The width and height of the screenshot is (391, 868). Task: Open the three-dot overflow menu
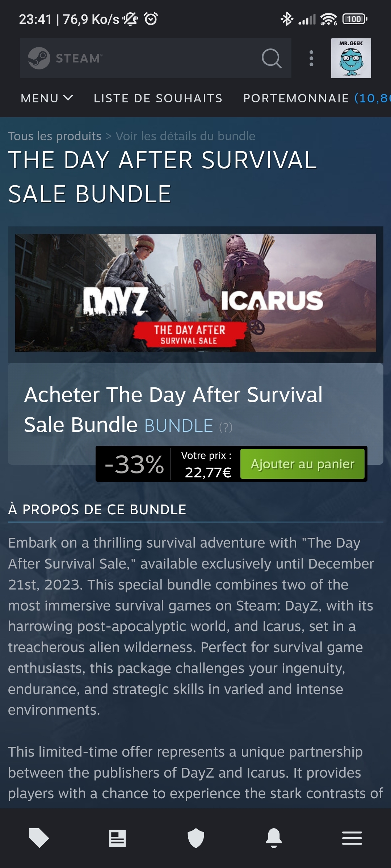tap(311, 58)
